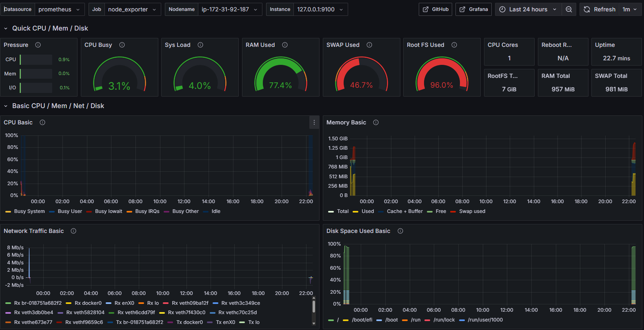Screen dimensions: 644x330
Task: Open the Last 24 hours time range picker
Action: pos(528,10)
